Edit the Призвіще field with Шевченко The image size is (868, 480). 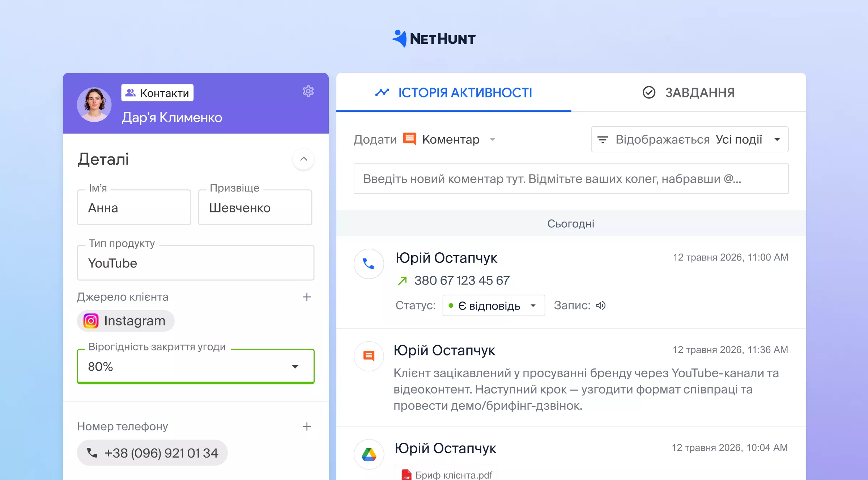click(x=255, y=207)
